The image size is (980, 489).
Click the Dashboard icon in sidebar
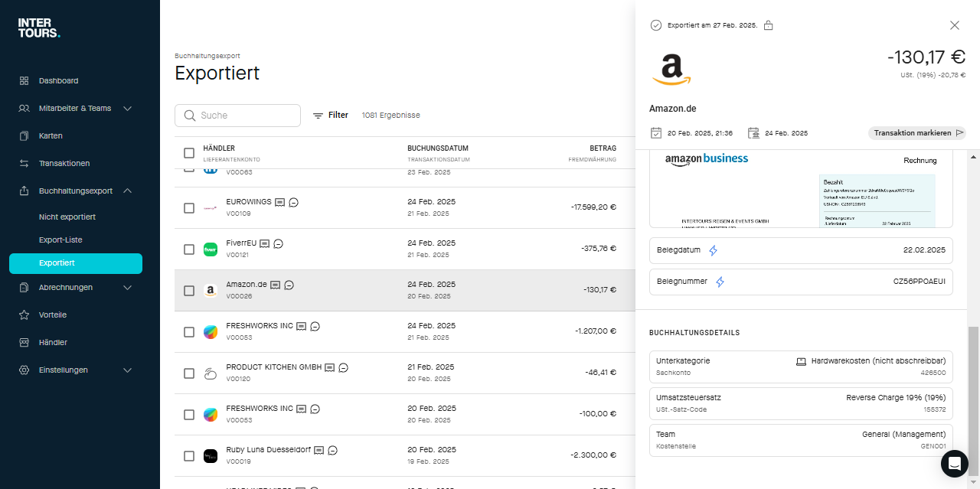[24, 80]
